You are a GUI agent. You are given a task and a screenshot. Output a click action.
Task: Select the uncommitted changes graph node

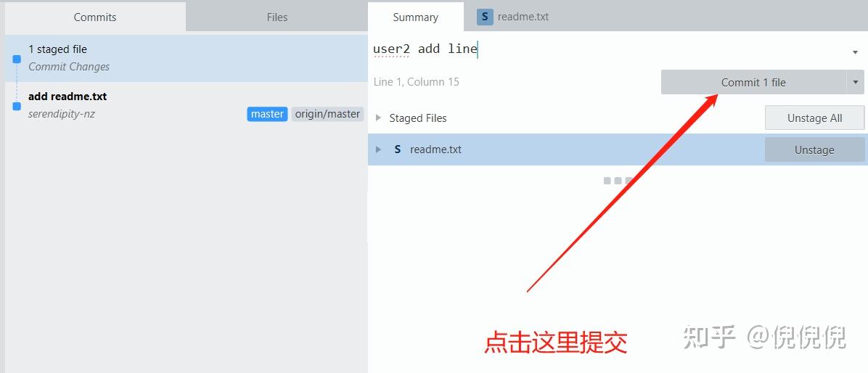point(17,60)
